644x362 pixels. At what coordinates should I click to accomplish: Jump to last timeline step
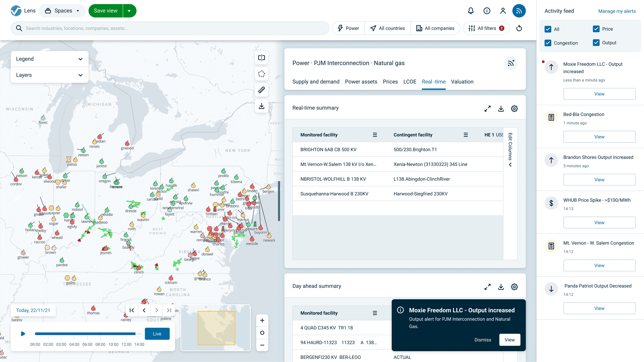[169, 310]
